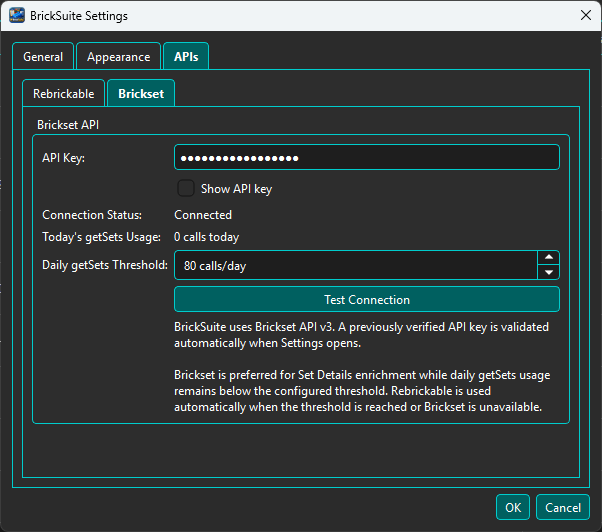Switch to the General tab
The image size is (602, 532).
pyautogui.click(x=43, y=57)
